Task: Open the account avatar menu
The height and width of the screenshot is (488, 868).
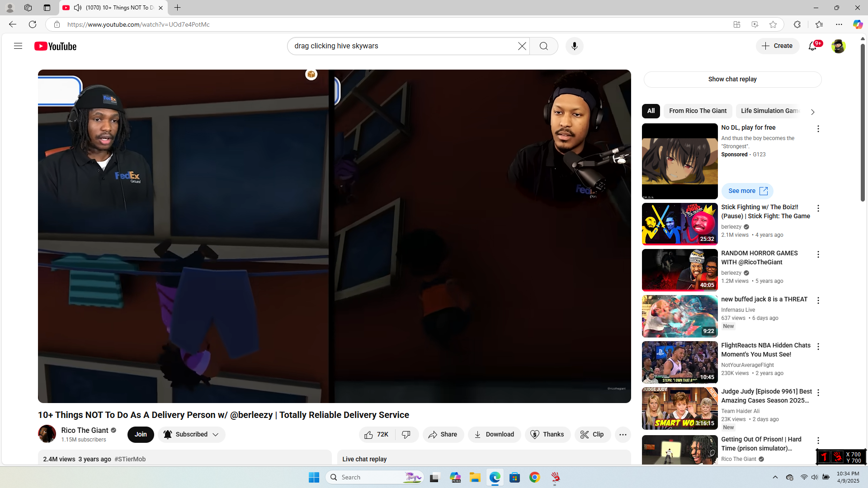Action: (838, 46)
